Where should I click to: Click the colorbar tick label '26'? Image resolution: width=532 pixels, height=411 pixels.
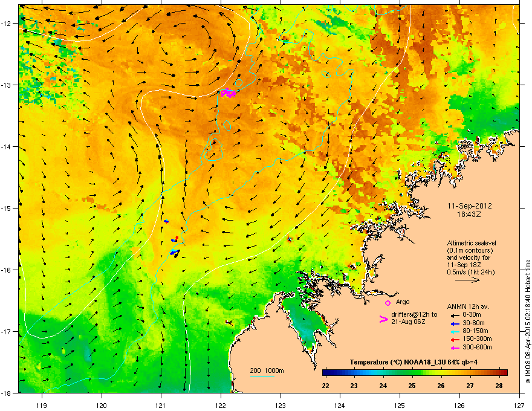click(x=441, y=386)
